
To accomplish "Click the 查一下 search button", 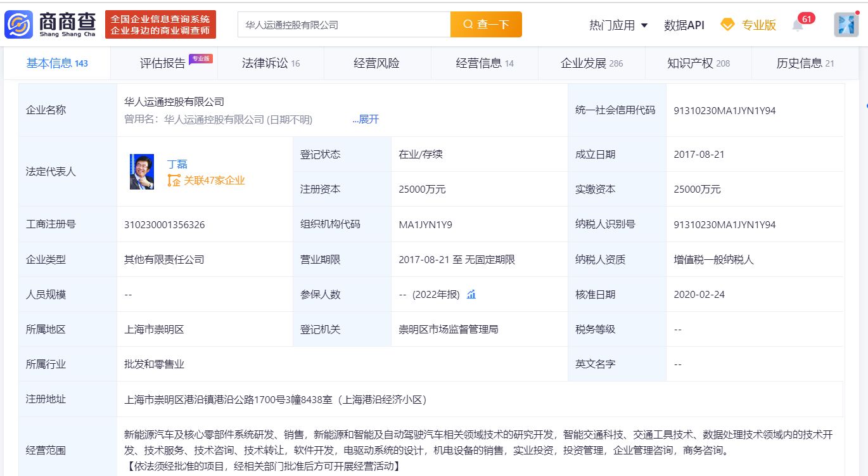I will pyautogui.click(x=486, y=25).
